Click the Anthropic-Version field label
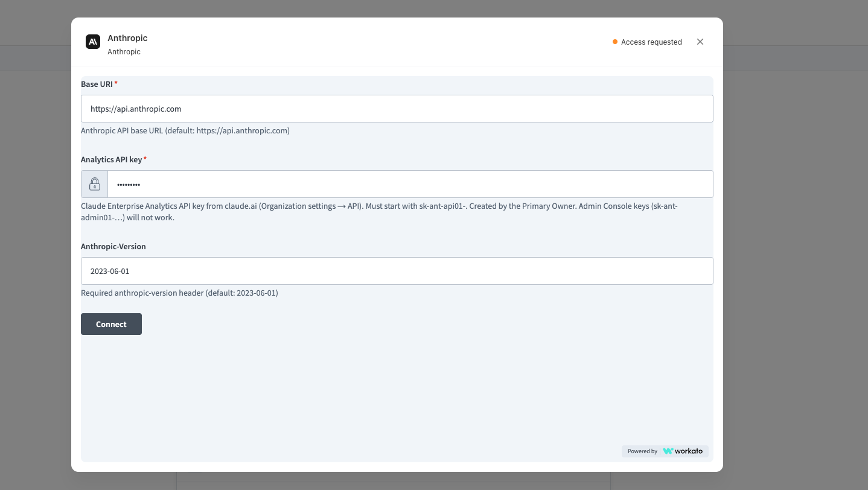Viewport: 868px width, 490px height. click(113, 246)
